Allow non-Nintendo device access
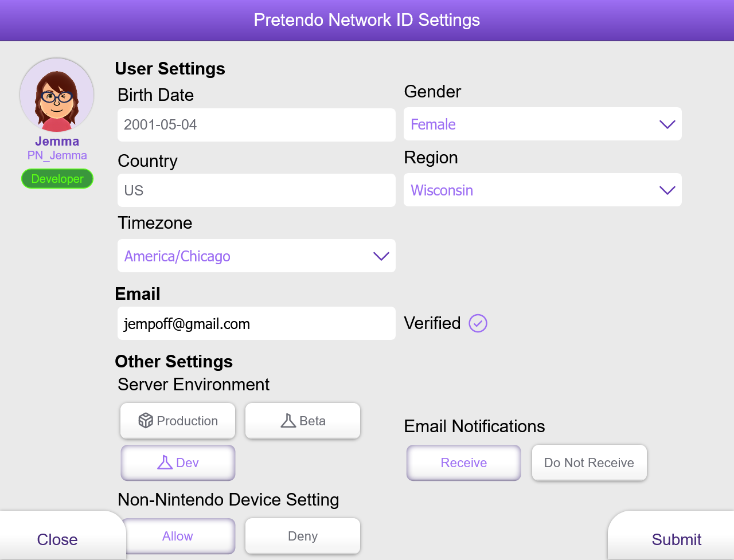The height and width of the screenshot is (560, 734). (x=178, y=536)
